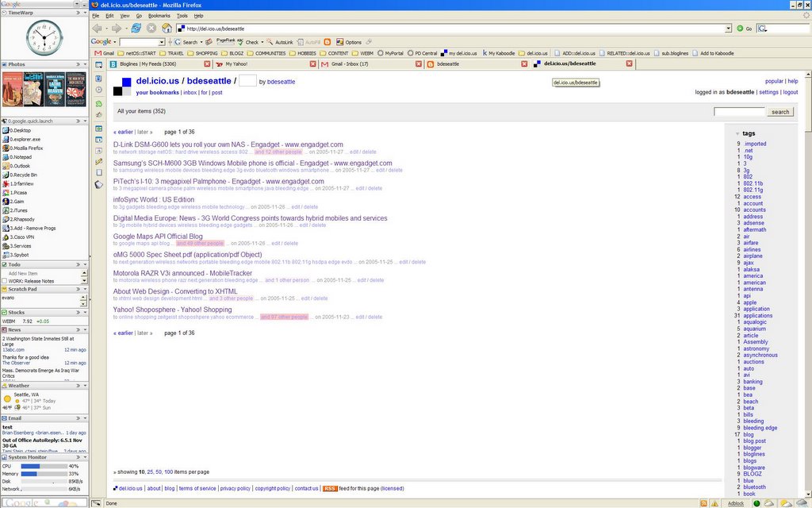
Task: Click the AutoLink toolbar icon
Action: coord(280,42)
